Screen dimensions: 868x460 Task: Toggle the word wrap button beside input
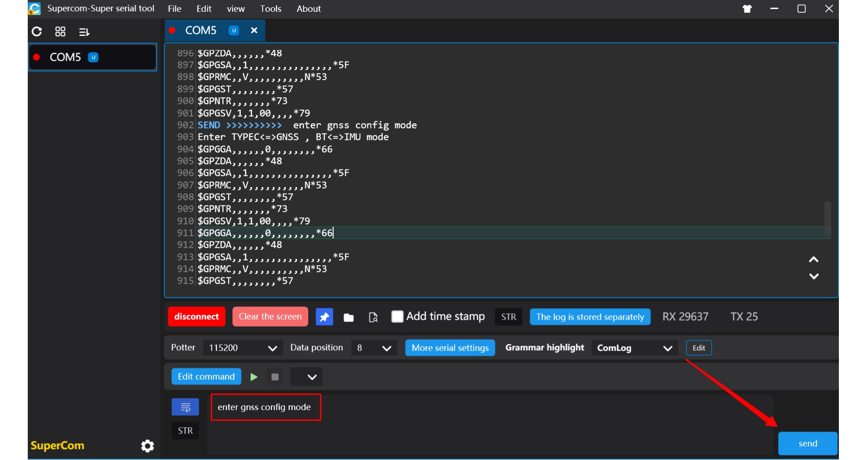[185, 407]
